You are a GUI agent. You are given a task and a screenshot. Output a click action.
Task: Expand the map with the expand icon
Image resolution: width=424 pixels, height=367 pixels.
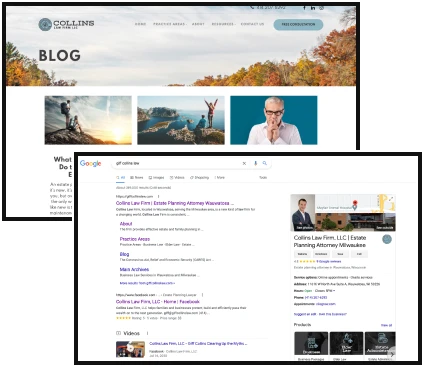(x=391, y=199)
